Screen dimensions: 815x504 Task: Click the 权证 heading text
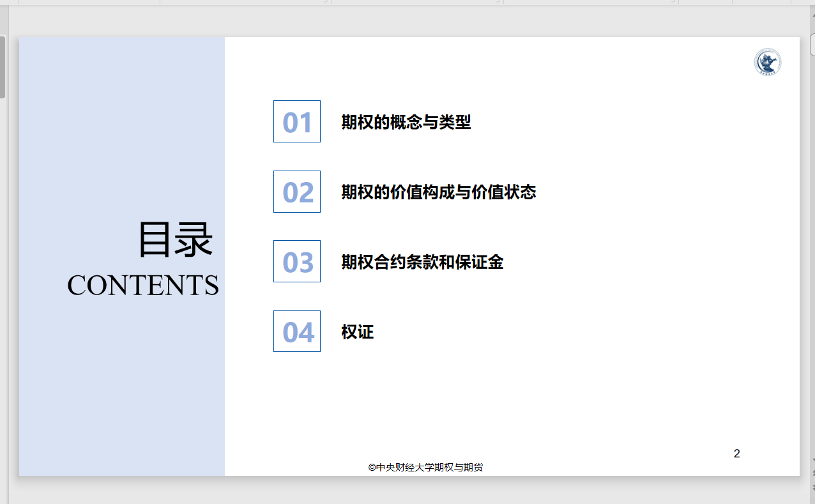(357, 332)
